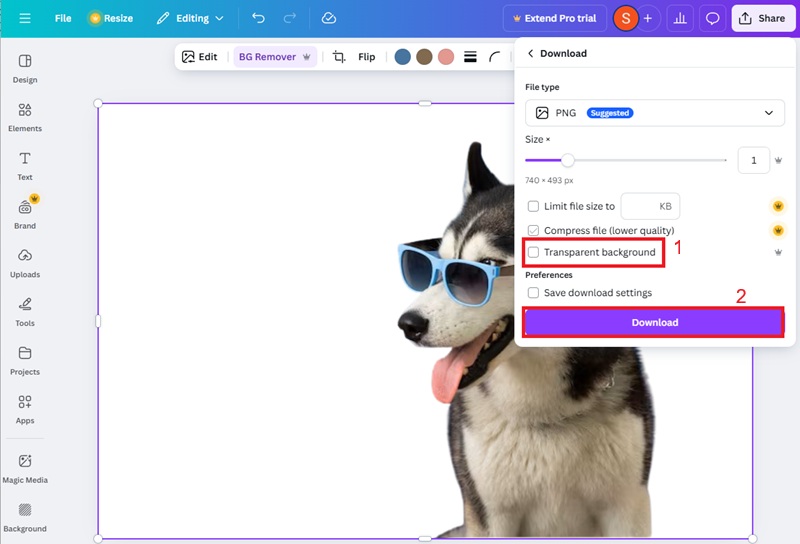Open the comments speech bubble icon

[x=712, y=18]
